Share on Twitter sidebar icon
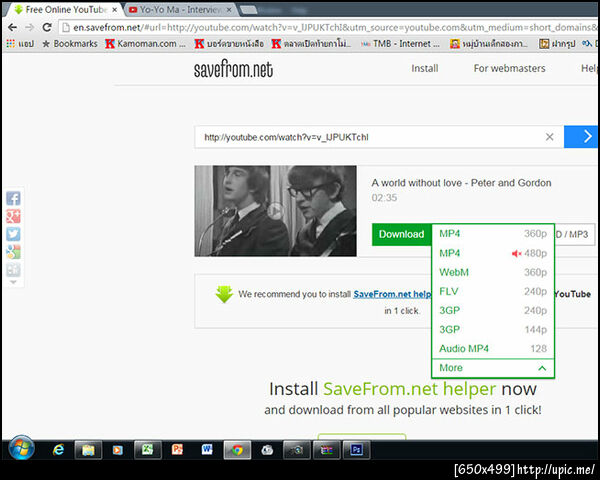This screenshot has height=480, width=600. [13, 234]
